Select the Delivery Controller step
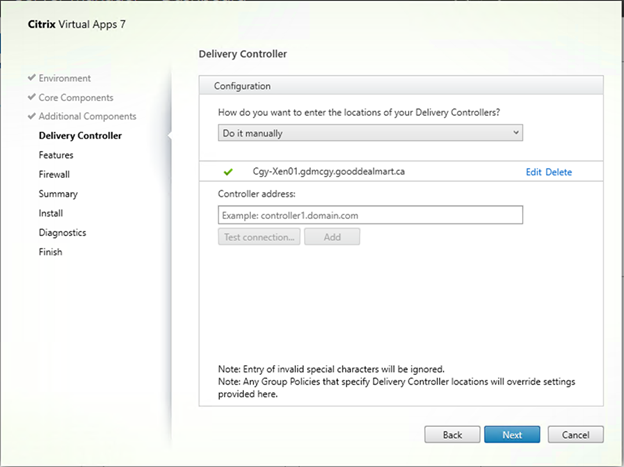 (80, 136)
